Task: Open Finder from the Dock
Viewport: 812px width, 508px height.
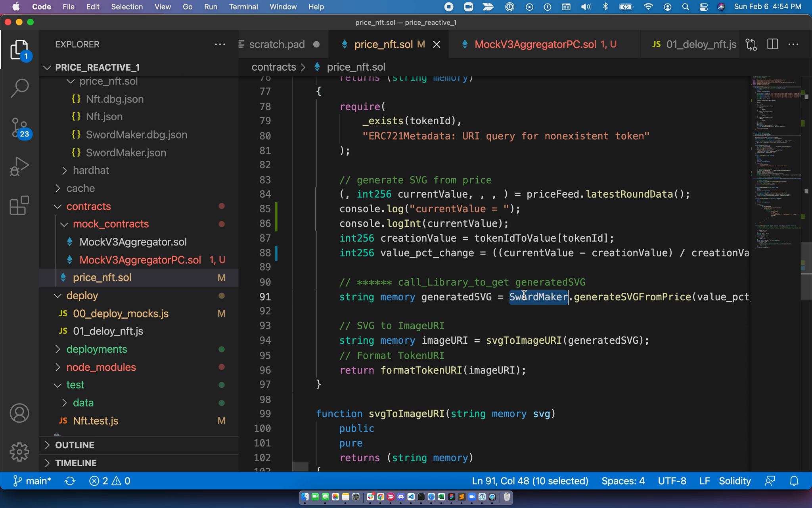Action: pos(305,497)
